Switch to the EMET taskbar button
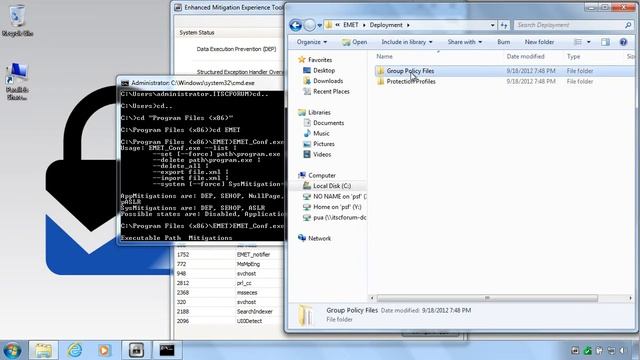Screen dimensions: 640x360 136,350
